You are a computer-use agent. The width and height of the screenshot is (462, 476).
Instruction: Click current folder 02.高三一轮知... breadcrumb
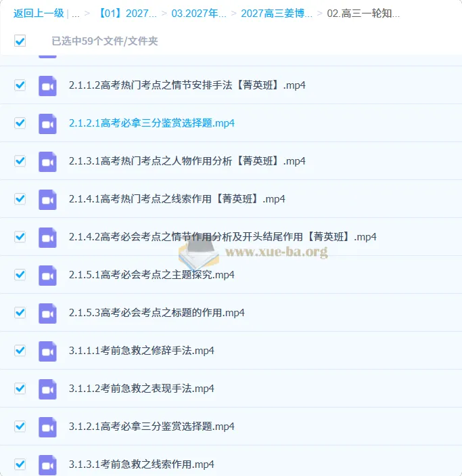point(363,14)
